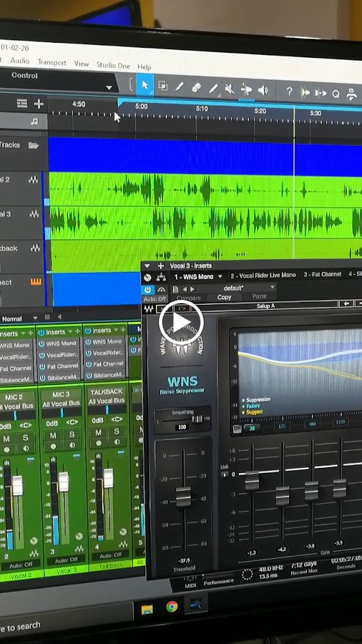Select the Range tool
The image size is (362, 644).
pos(163,86)
